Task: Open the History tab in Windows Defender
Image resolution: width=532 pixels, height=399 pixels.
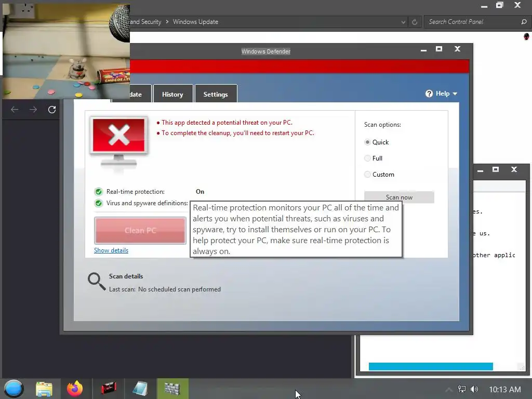Action: coord(172,95)
